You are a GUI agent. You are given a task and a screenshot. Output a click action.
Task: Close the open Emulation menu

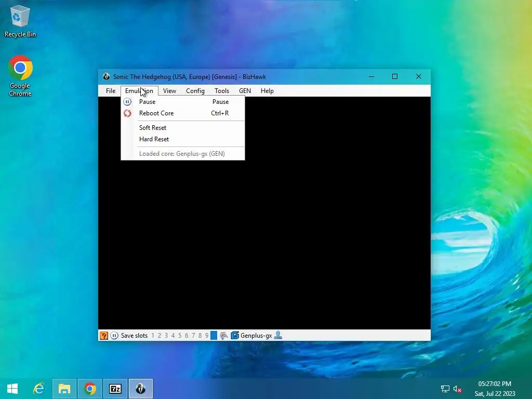tap(139, 90)
